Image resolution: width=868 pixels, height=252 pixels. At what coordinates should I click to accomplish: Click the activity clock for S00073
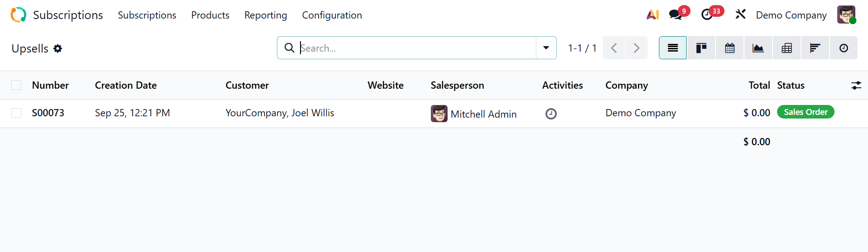(551, 114)
